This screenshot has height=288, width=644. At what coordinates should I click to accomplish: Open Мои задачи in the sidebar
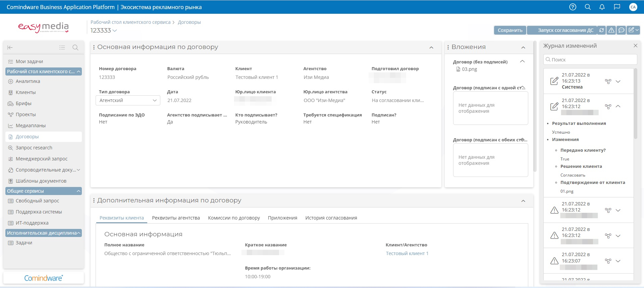(44, 61)
